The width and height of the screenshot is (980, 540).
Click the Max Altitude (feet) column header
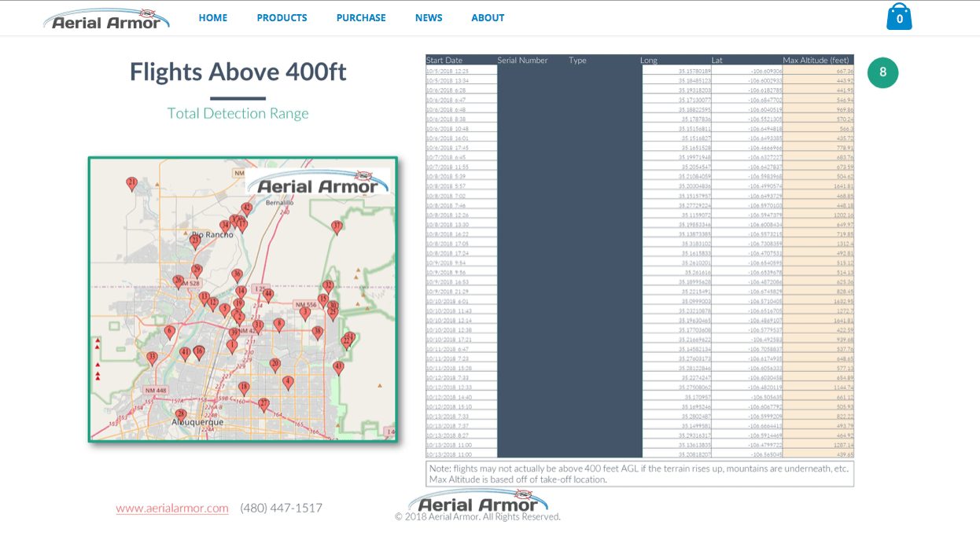click(x=816, y=61)
